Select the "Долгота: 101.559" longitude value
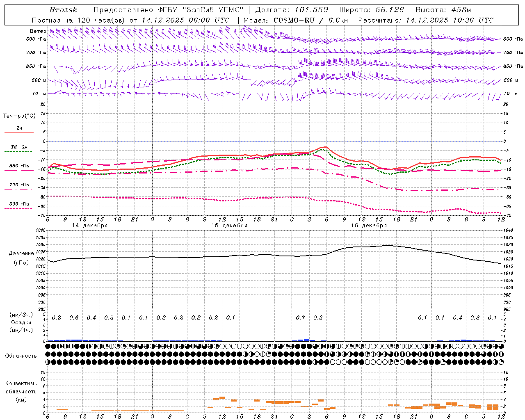The width and height of the screenshot is (525, 420). 292,10
